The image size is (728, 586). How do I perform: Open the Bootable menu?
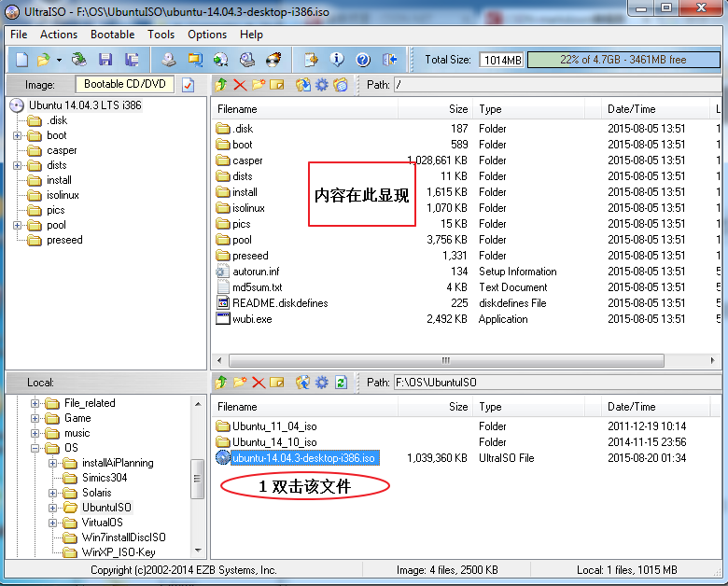pos(112,35)
